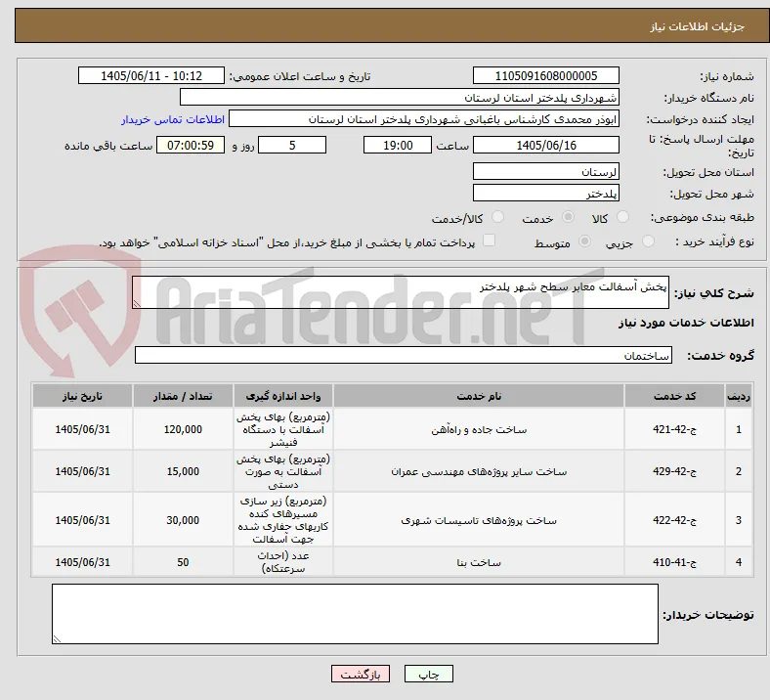Open اطلاعات تماس خریدار link

173,119
